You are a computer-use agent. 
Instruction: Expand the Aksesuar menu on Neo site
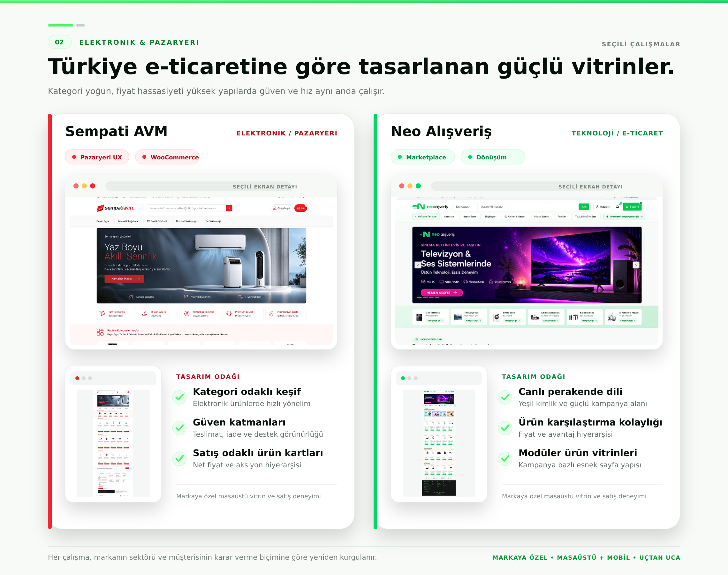450,217
